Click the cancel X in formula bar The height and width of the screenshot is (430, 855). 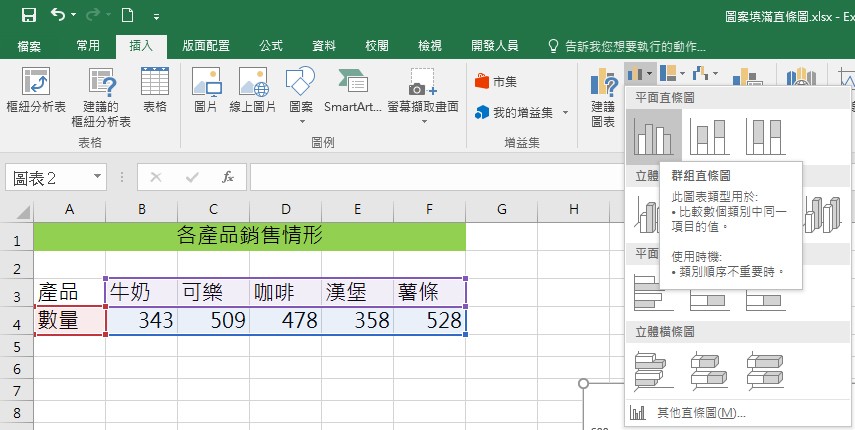pyautogui.click(x=155, y=177)
